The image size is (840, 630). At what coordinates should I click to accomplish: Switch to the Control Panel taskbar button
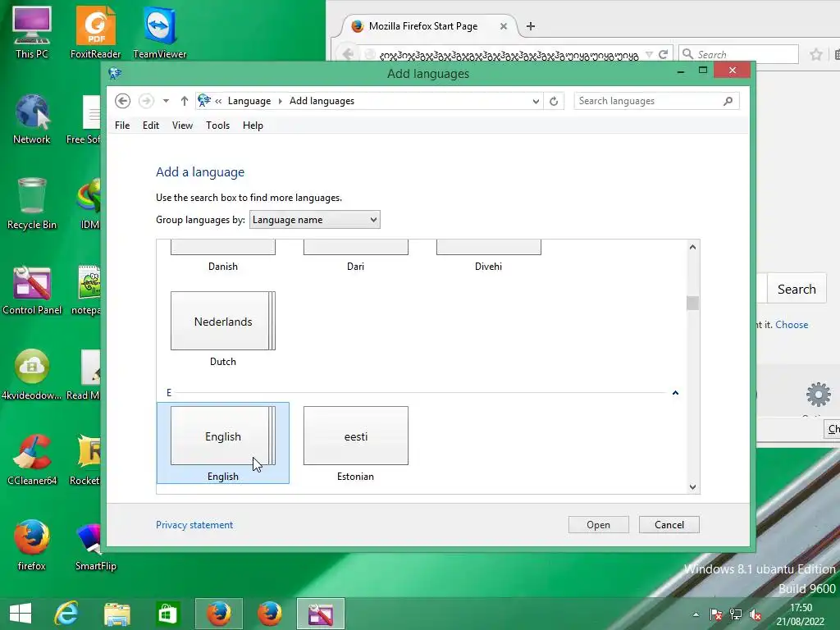pyautogui.click(x=321, y=614)
